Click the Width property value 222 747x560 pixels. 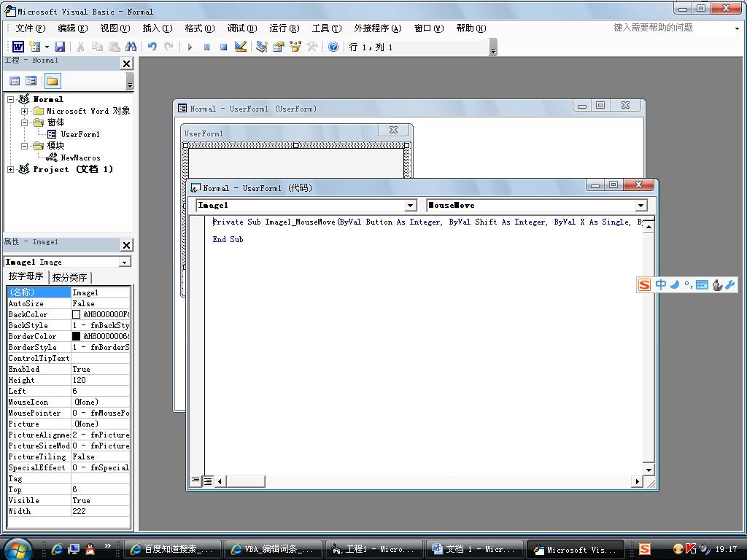coord(100,511)
